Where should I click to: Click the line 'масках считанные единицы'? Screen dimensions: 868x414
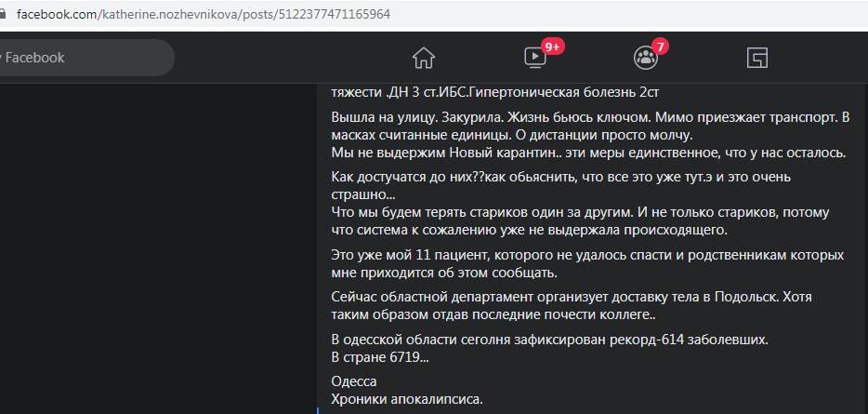click(512, 135)
